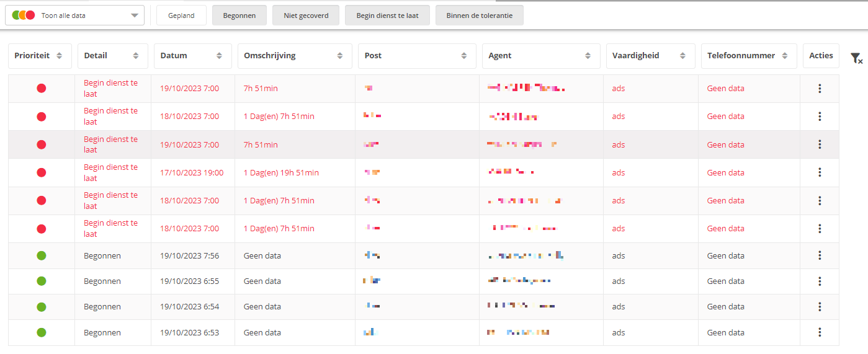
Task: Open the Toon alle data dropdown
Action: pos(74,15)
